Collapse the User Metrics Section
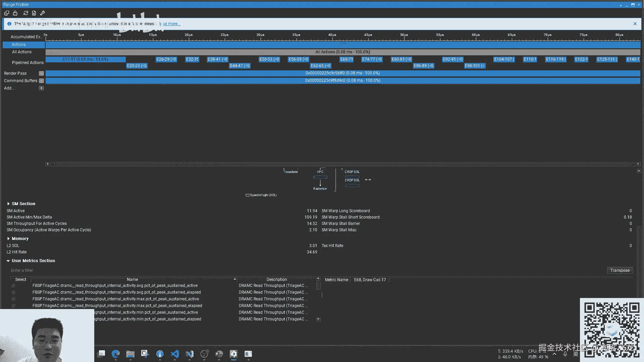644x362 pixels. pos(8,261)
